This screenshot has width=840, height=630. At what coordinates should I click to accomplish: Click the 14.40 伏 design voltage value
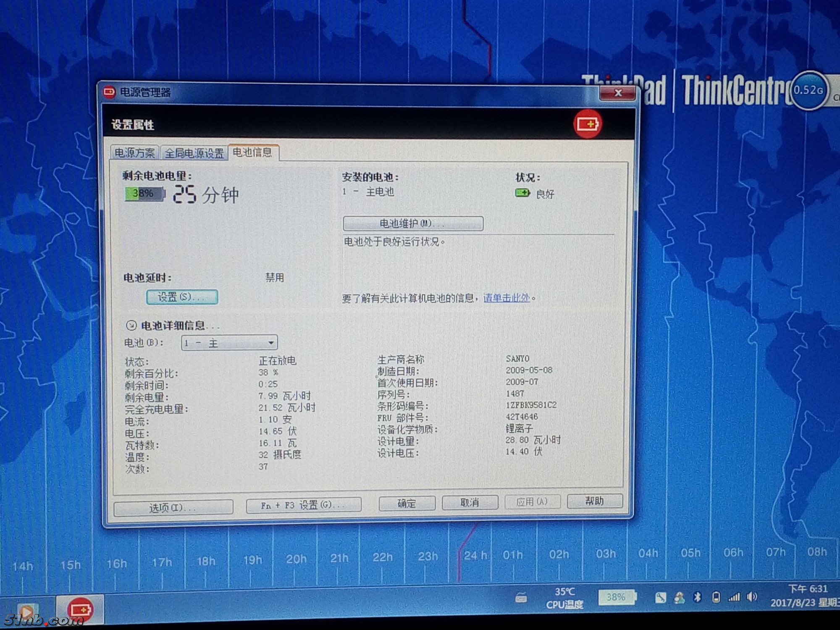524,451
